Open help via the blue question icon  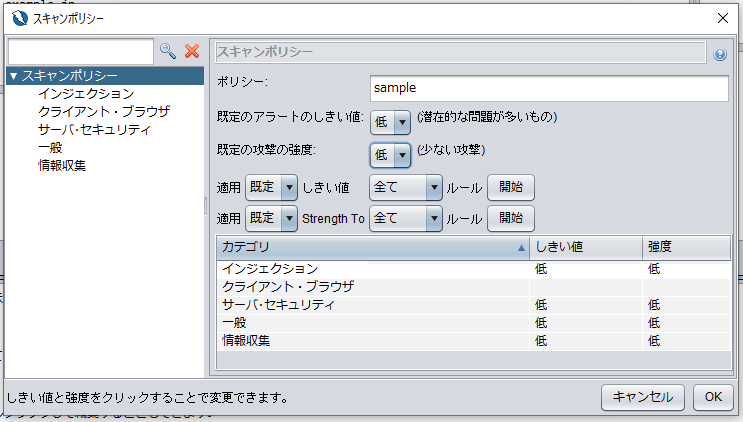[x=720, y=54]
